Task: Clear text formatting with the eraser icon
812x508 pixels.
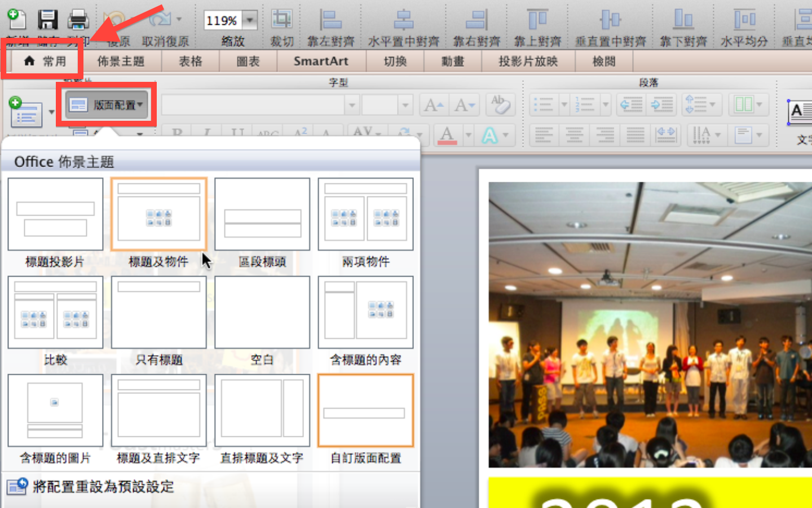Action: 500,104
